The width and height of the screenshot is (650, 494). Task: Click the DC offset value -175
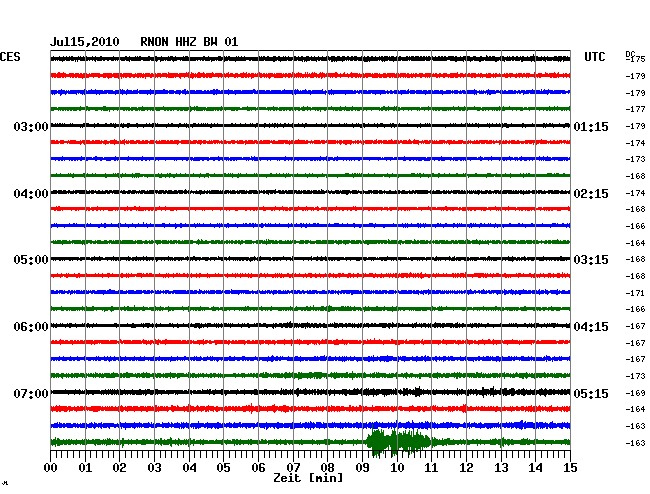pos(635,59)
